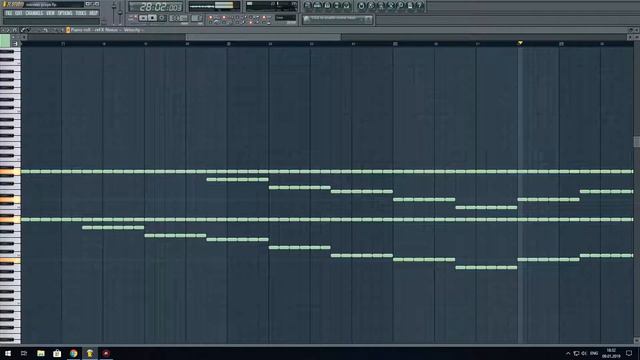The width and height of the screenshot is (640, 360).
Task: Show hidden system tray icons chevron
Action: (568, 353)
